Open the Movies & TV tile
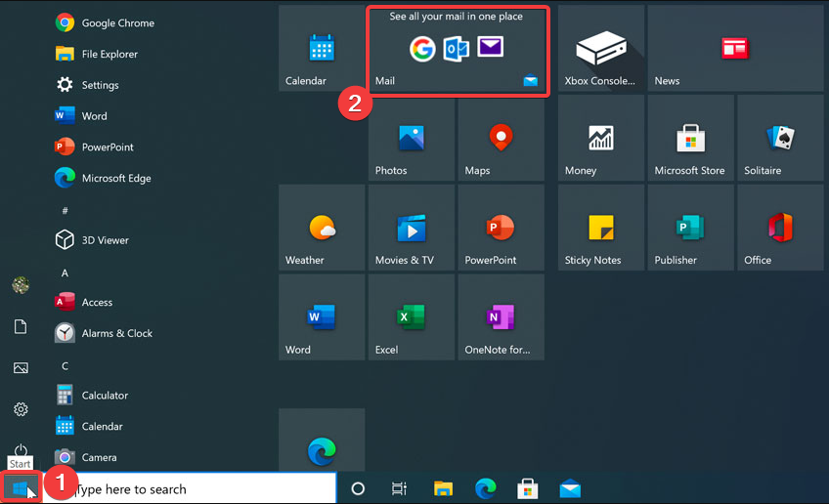This screenshot has height=504, width=829. [412, 228]
